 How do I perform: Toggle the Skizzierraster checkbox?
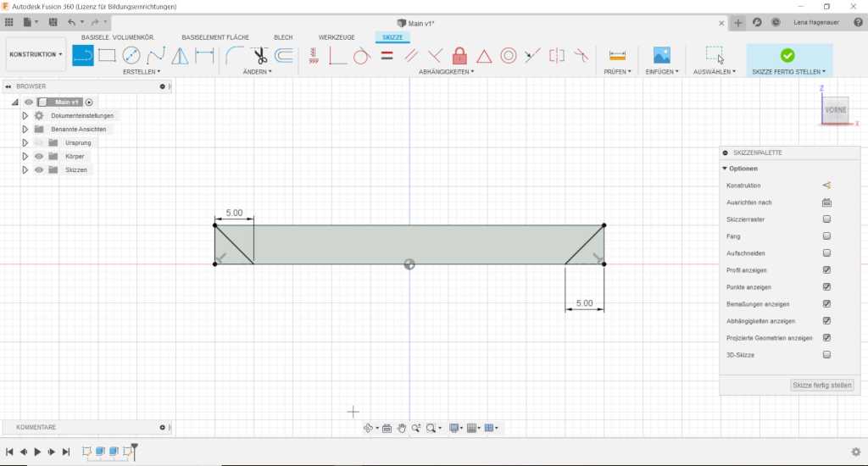(x=826, y=219)
